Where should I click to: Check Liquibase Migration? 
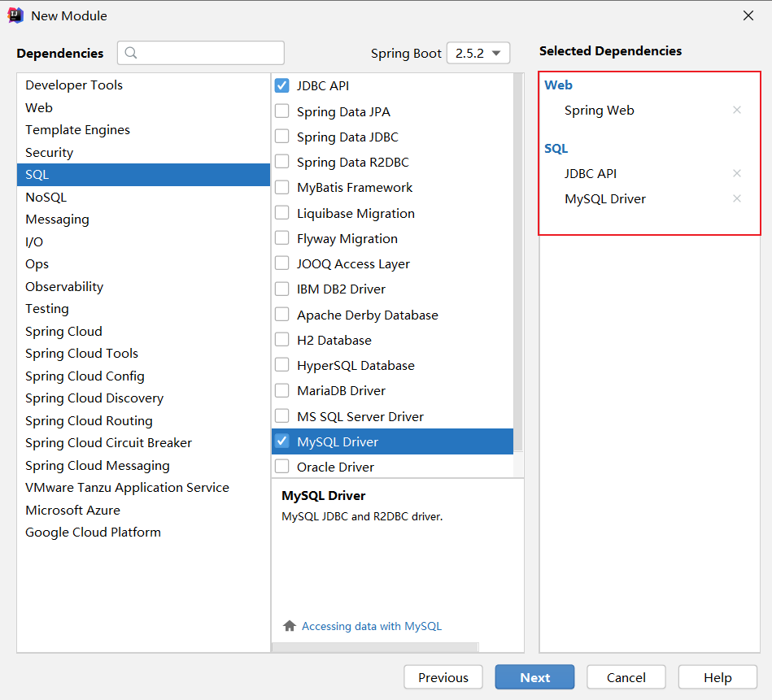click(x=282, y=213)
